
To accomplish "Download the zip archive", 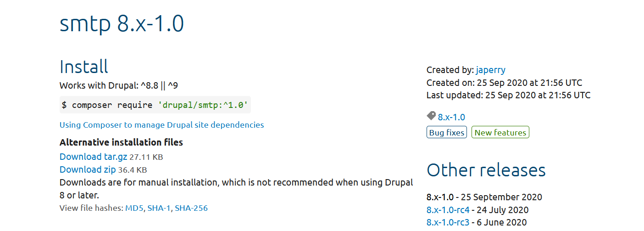I will click(88, 169).
